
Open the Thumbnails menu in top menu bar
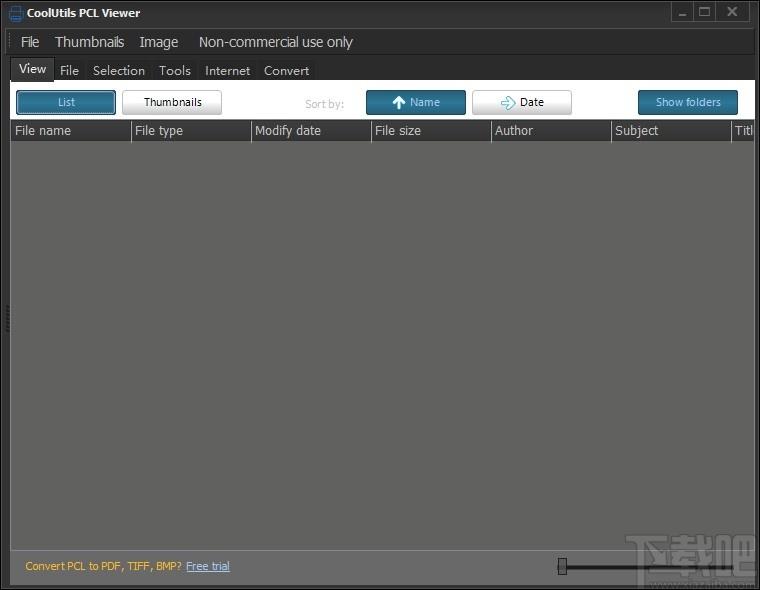pyautogui.click(x=90, y=42)
